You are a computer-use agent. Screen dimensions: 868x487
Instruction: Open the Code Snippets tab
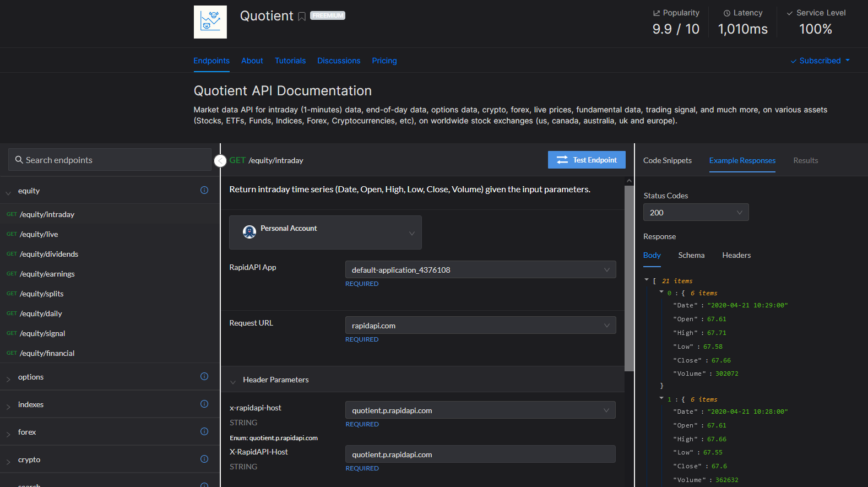coord(667,160)
